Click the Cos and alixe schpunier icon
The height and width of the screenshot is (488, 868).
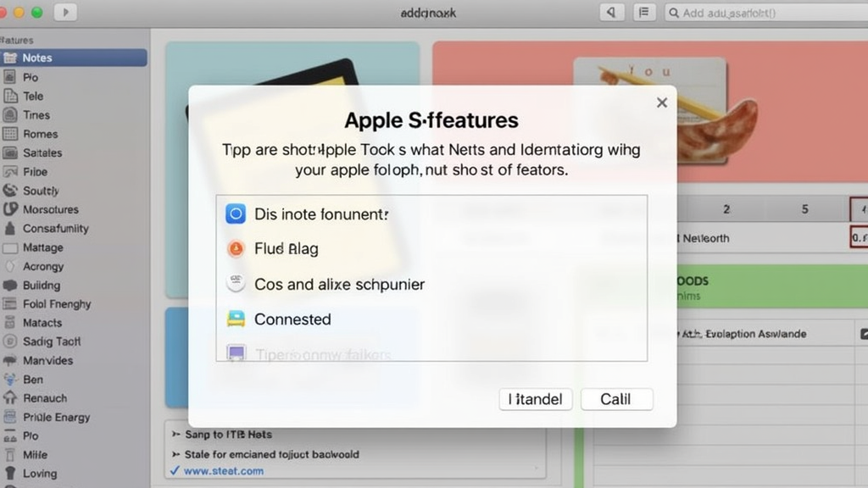click(235, 284)
